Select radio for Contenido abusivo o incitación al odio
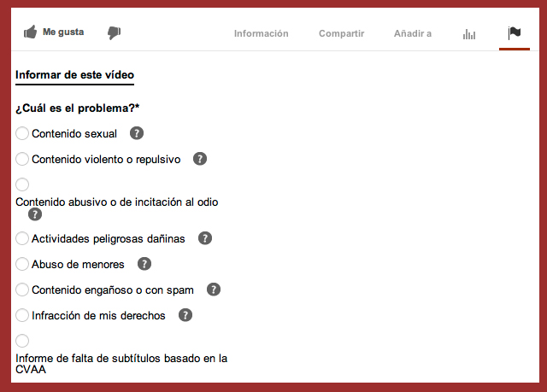The image size is (547, 392). pos(22,184)
